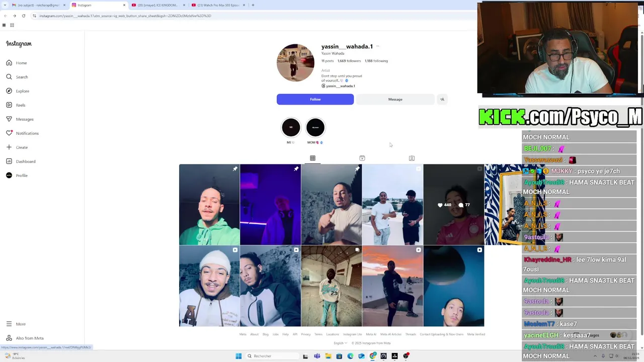Show similar accounts suggestions button
644x362 pixels.
442,99
